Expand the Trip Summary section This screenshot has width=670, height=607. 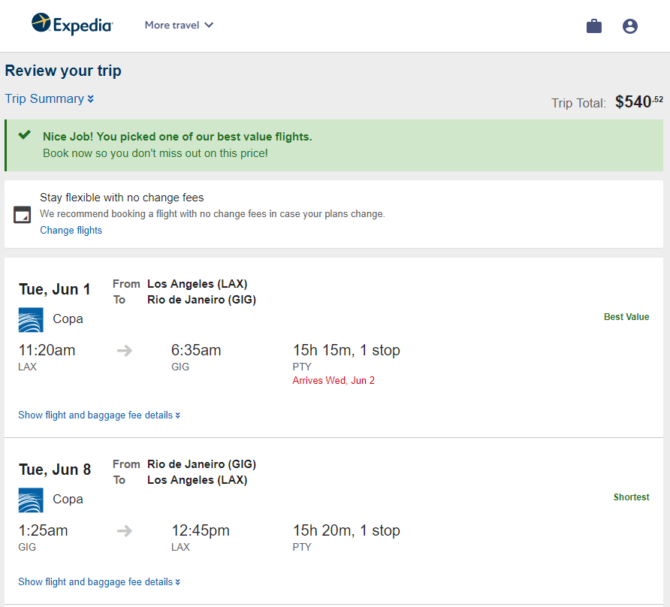[49, 99]
